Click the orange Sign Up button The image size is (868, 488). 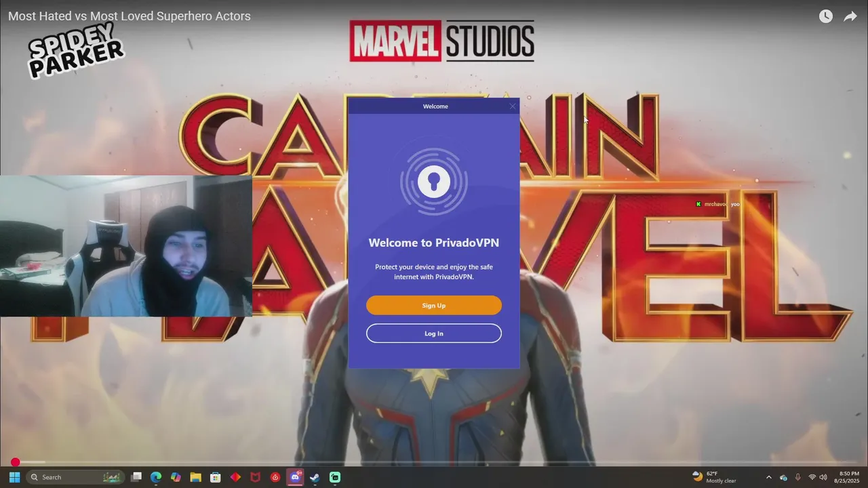point(434,306)
